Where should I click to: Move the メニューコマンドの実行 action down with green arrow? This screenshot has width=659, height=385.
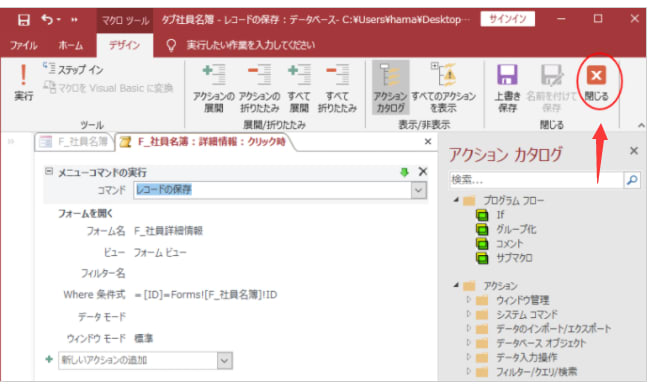click(x=404, y=171)
